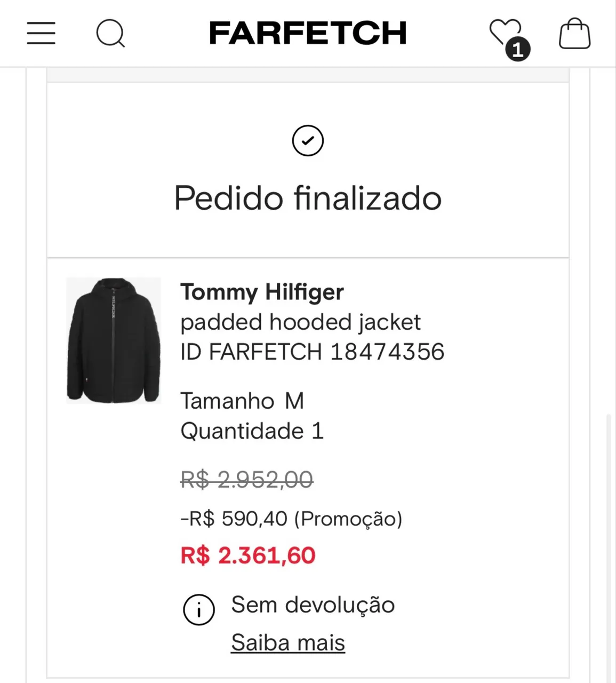Click the red final price R$ 2.361,60
This screenshot has height=683, width=616.
point(248,555)
